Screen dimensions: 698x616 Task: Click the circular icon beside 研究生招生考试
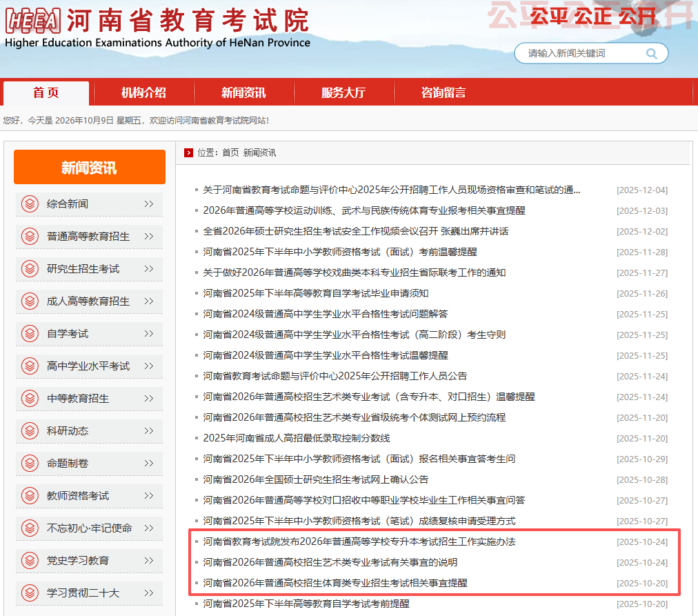point(30,269)
